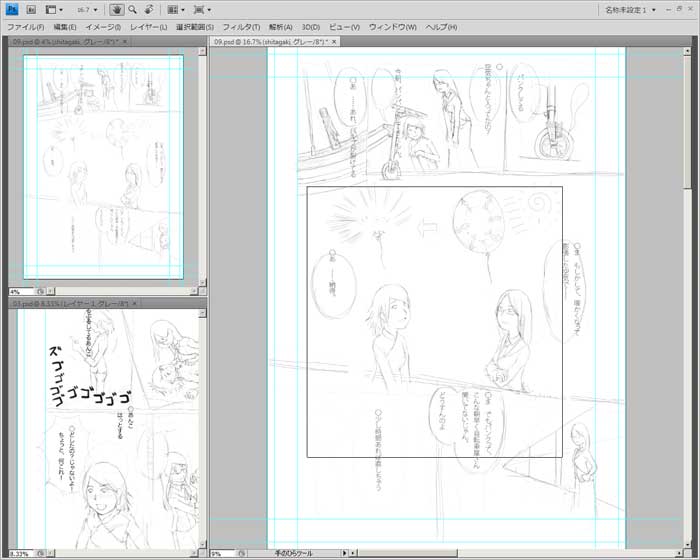Select the Hand tool icon

(x=116, y=9)
